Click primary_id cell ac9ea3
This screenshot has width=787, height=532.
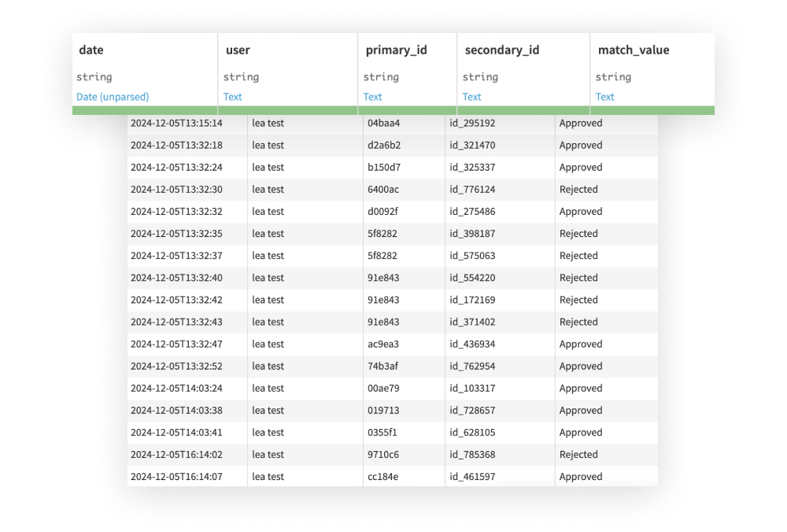click(x=383, y=344)
